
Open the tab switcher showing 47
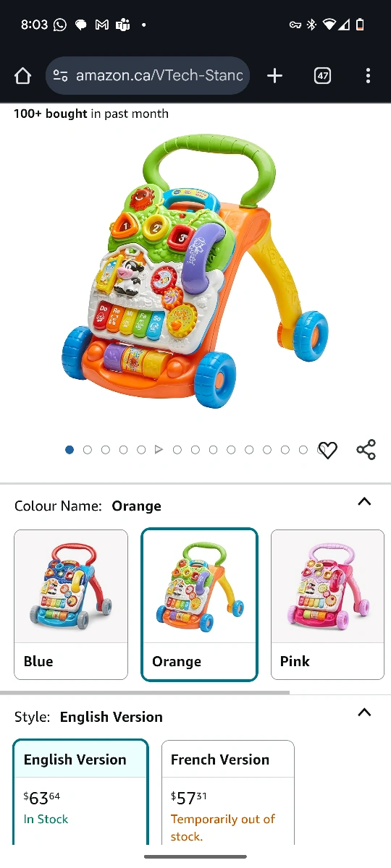(x=322, y=76)
